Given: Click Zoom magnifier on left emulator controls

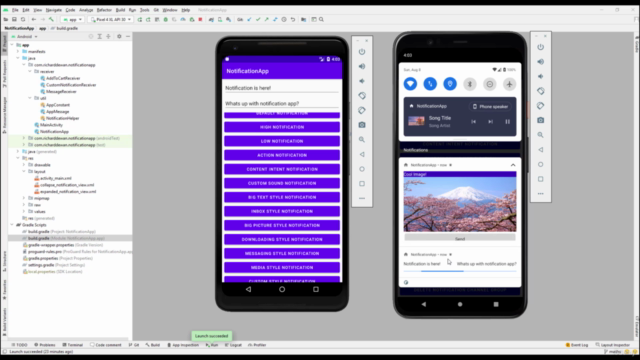Looking at the screenshot, I should point(362,140).
